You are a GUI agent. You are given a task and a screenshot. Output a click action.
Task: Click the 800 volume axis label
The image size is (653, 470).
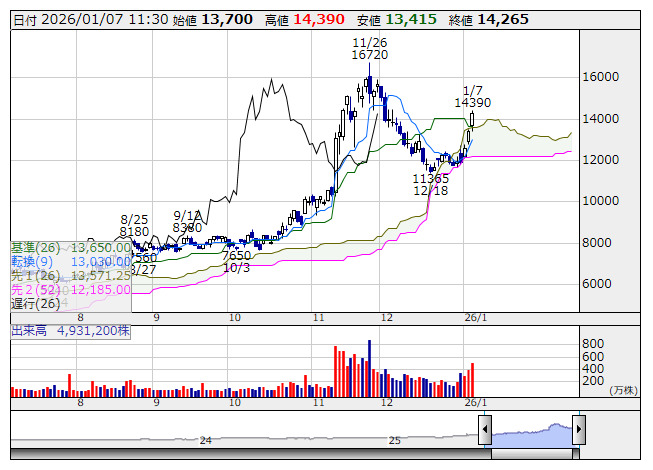coord(593,343)
